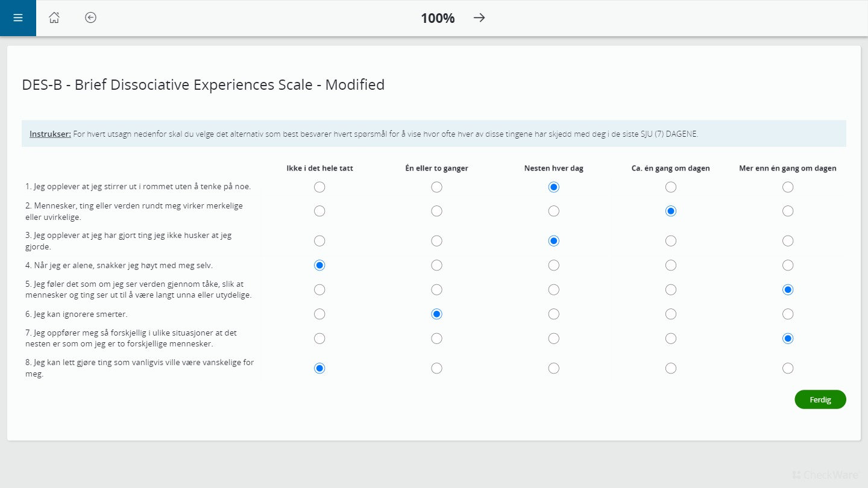The height and width of the screenshot is (488, 868).
Task: Select 'Nesten hver dag' for question 8
Action: point(553,368)
